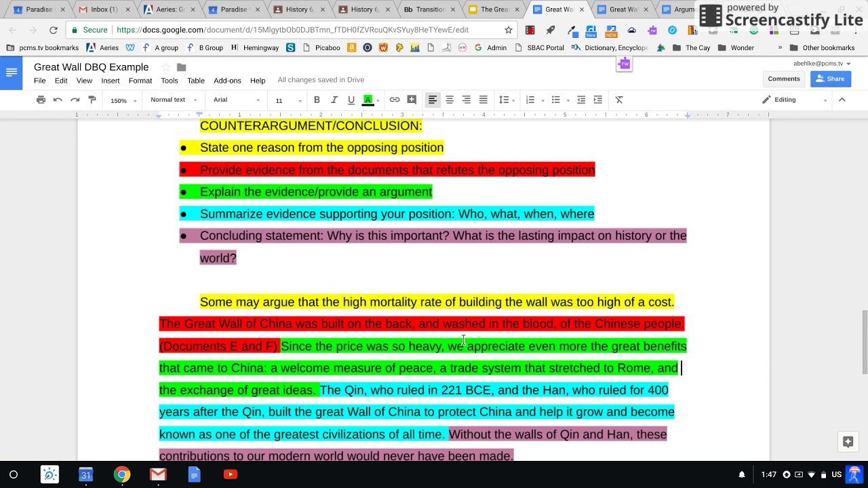Open the text color picker
This screenshot has width=868, height=488.
pyautogui.click(x=368, y=100)
